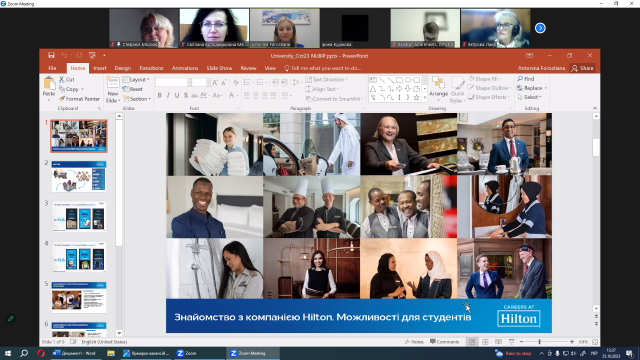Image resolution: width=640 pixels, height=360 pixels.
Task: Open the Insert ribbon tab
Action: (x=100, y=68)
